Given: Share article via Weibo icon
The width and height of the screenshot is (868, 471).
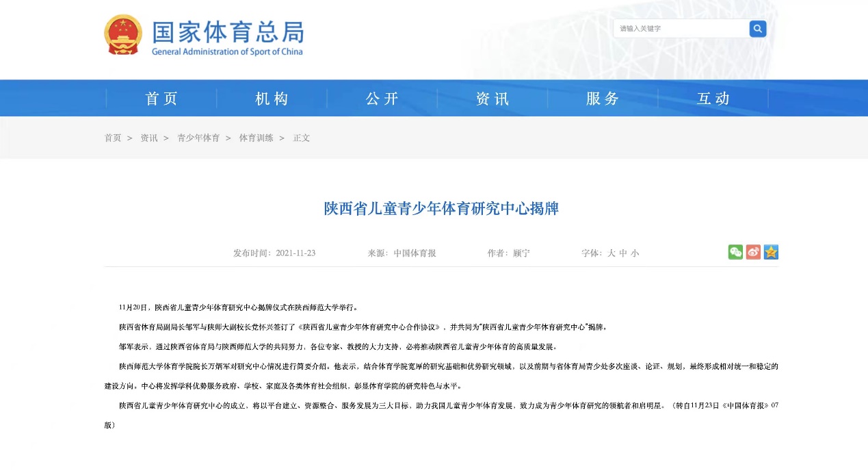Looking at the screenshot, I should (x=753, y=252).
